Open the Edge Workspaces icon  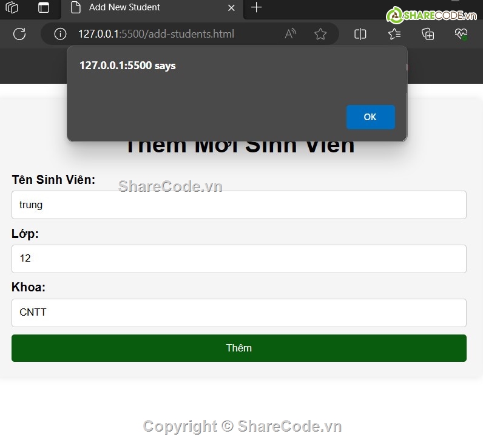(x=12, y=8)
